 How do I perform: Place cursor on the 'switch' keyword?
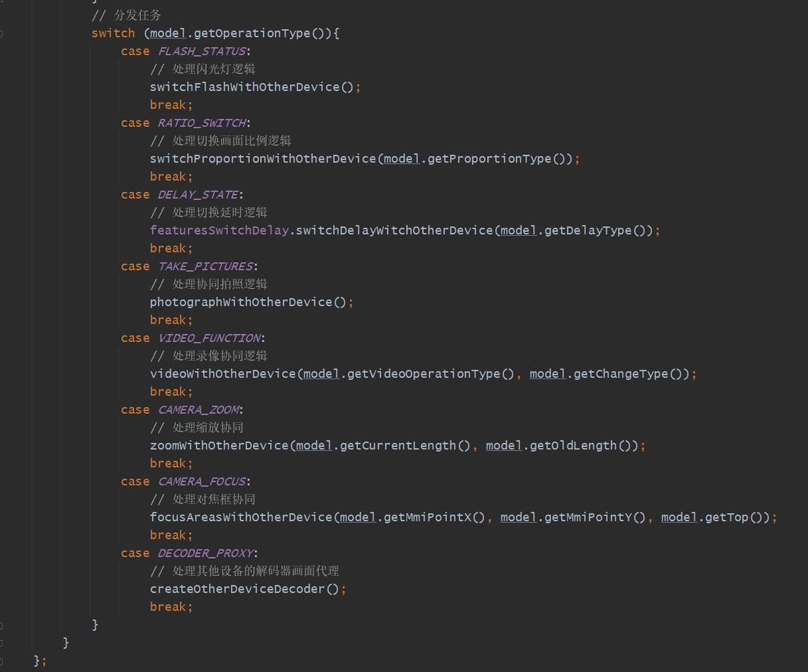point(113,33)
